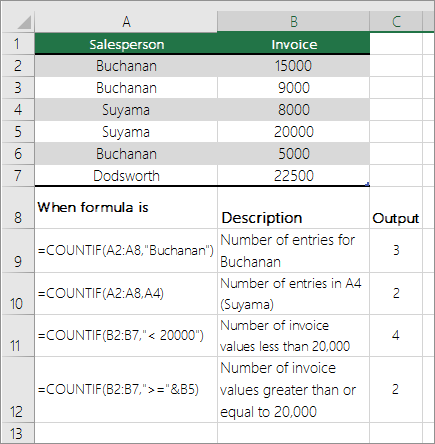This screenshot has width=435, height=444.
Task: Select output value 2 in row 12
Action: tap(396, 390)
